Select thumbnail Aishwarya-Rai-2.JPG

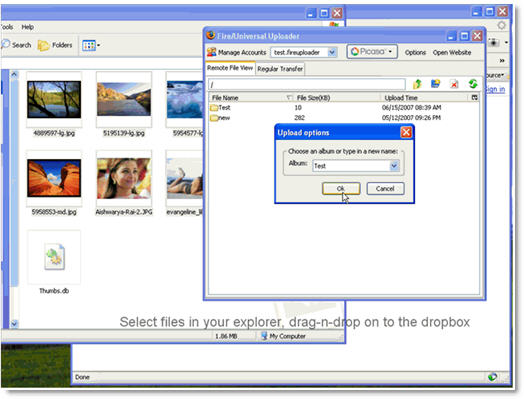click(x=124, y=178)
